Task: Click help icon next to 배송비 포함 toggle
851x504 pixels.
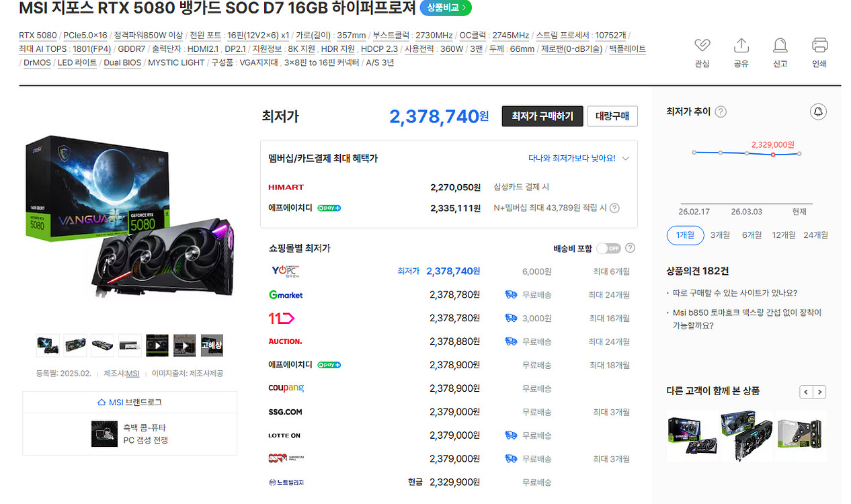Action: (630, 248)
